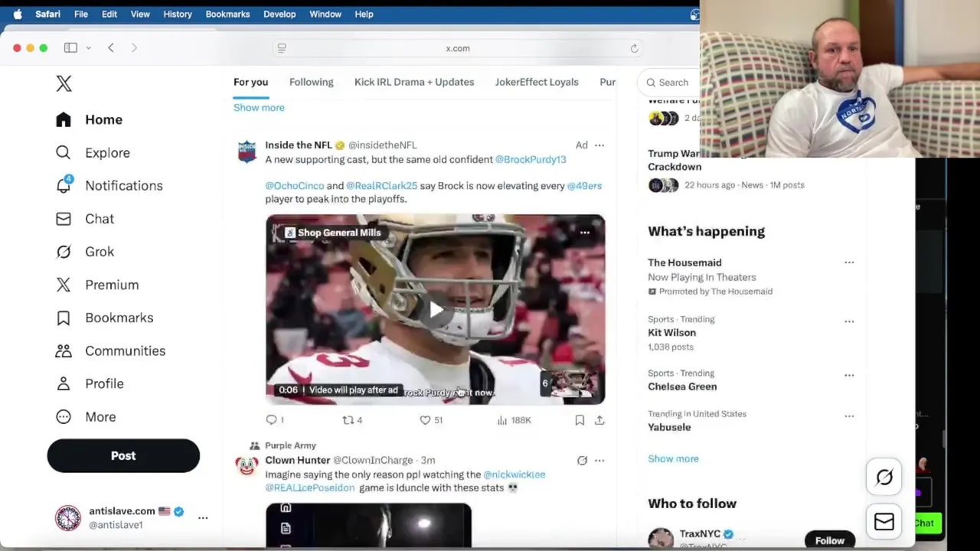Click the X logo in sidebar

pyautogui.click(x=64, y=83)
